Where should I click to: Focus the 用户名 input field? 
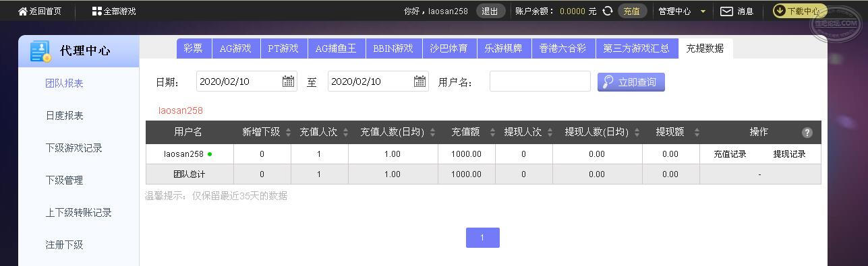click(540, 81)
